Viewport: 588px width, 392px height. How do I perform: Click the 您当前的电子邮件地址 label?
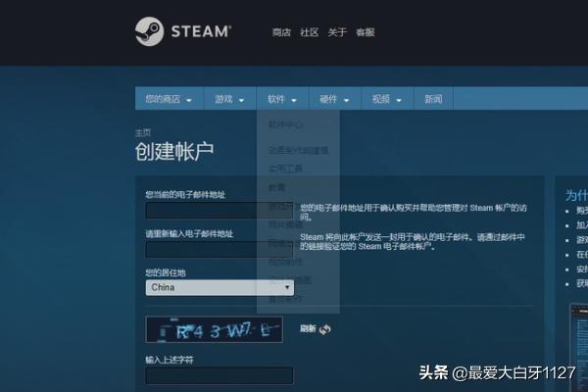[x=185, y=195]
